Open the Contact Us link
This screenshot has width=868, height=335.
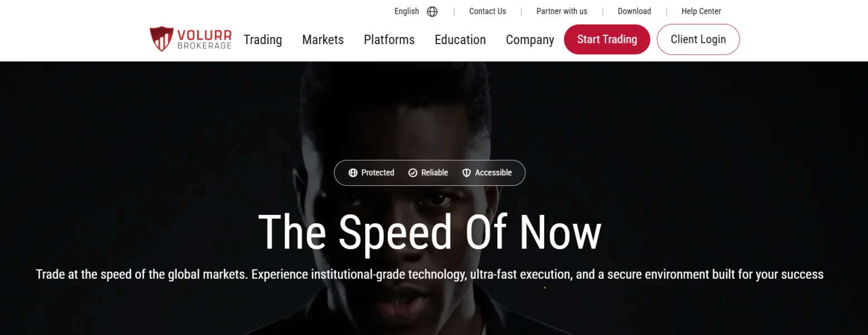tap(487, 11)
